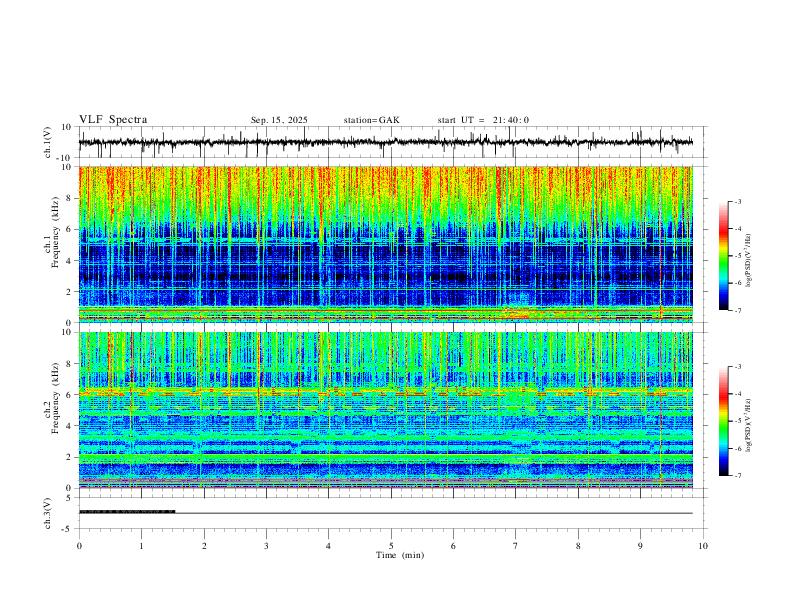Click the "2" kHz tick on ch.2 spectrogram
Image resolution: width=792 pixels, height=612 pixels.
pyautogui.click(x=69, y=457)
